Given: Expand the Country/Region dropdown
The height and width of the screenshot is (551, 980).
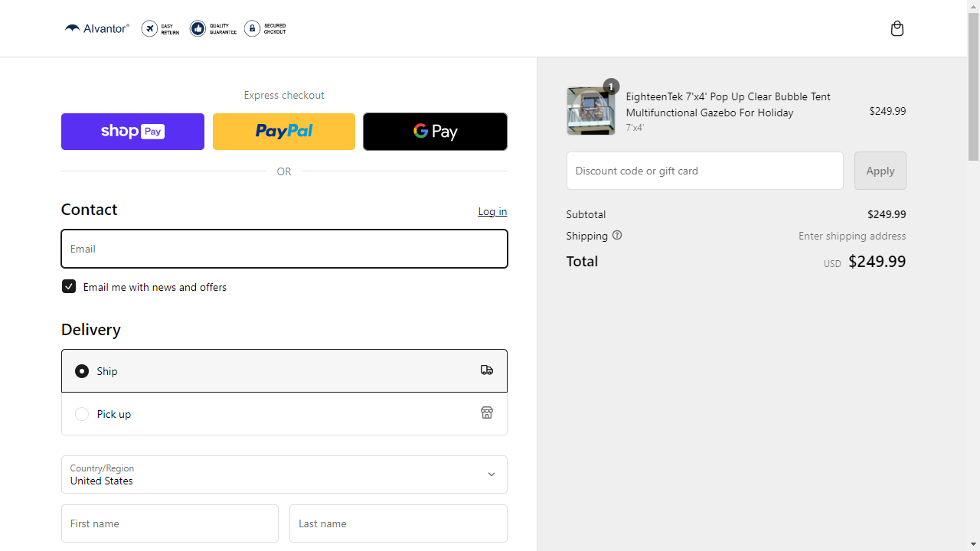Looking at the screenshot, I should (x=284, y=474).
